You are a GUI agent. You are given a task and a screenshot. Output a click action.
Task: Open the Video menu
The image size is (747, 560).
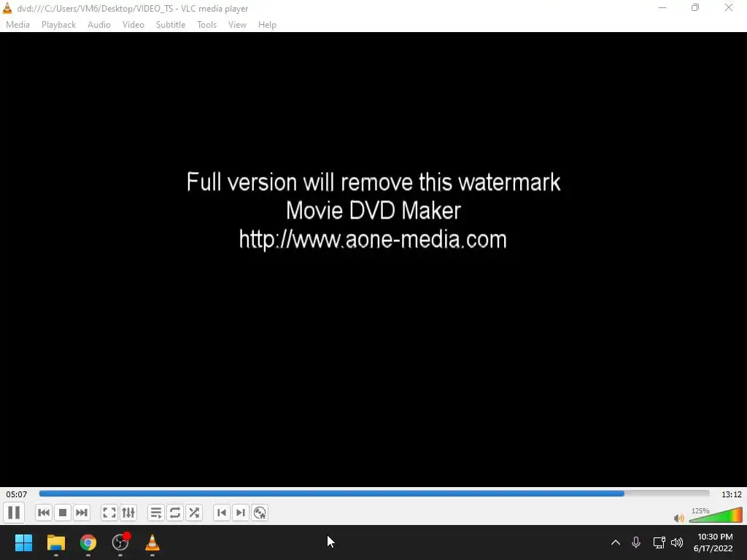[x=133, y=25]
